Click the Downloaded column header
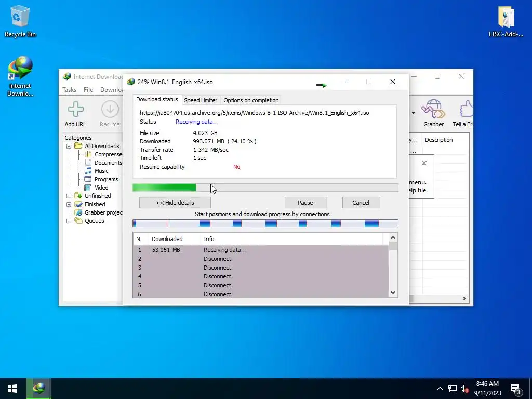 tap(175, 239)
